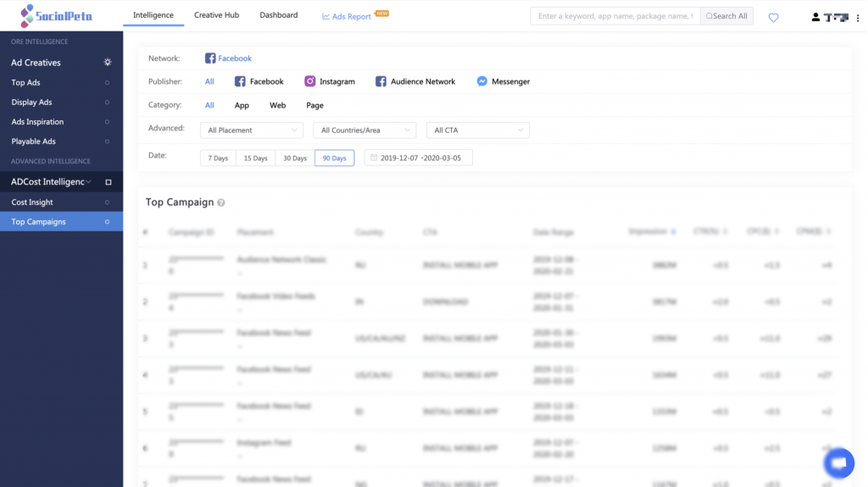Click the Audience Network publisher logo icon
Image resolution: width=868 pixels, height=487 pixels.
click(x=381, y=81)
